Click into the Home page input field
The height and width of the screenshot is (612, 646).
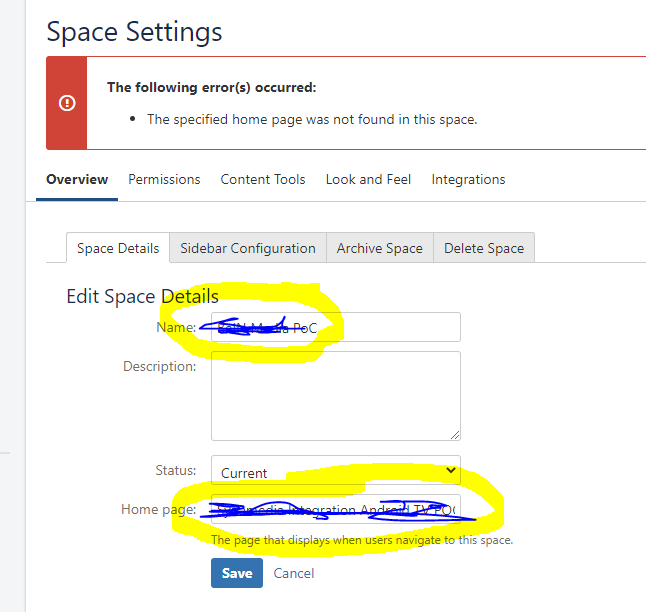point(336,509)
